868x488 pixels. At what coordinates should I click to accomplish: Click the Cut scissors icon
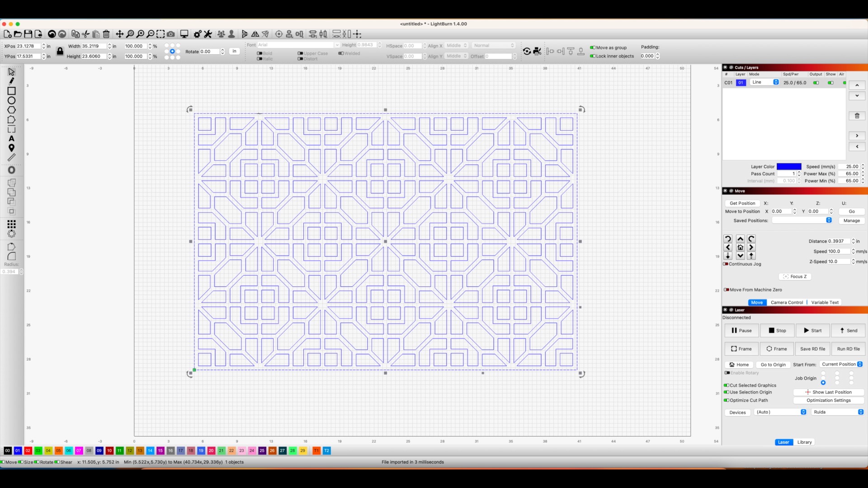click(85, 34)
